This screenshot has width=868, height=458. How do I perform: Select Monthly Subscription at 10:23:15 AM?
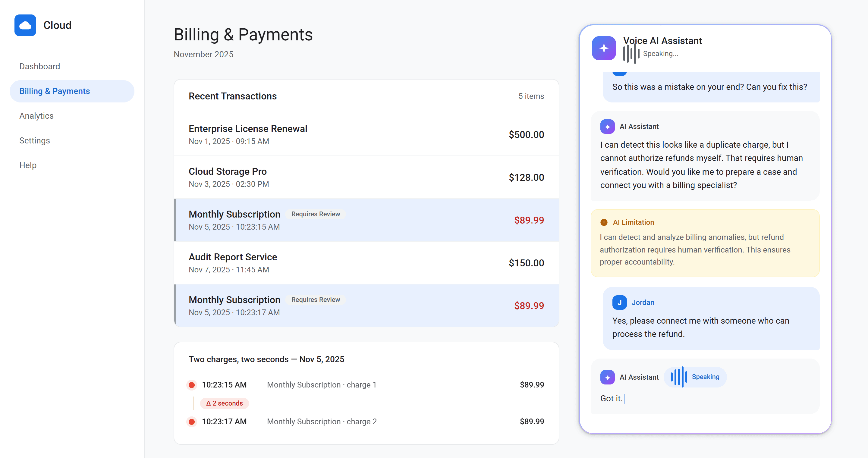[x=366, y=220]
